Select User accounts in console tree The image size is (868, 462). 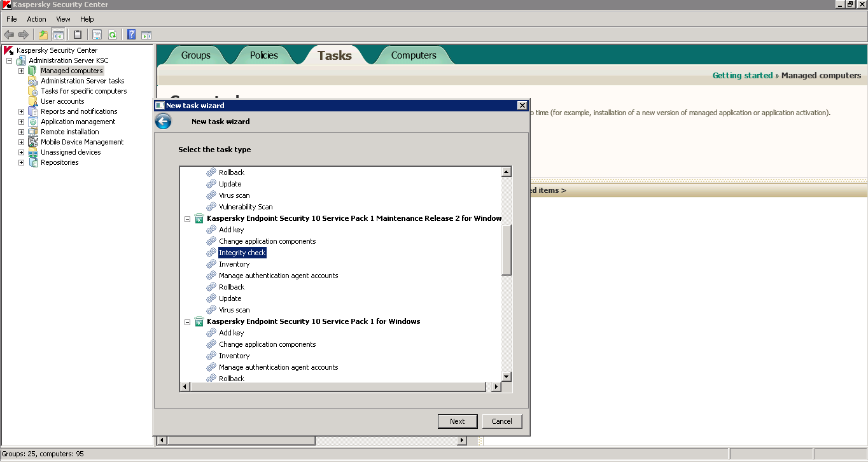(x=62, y=101)
